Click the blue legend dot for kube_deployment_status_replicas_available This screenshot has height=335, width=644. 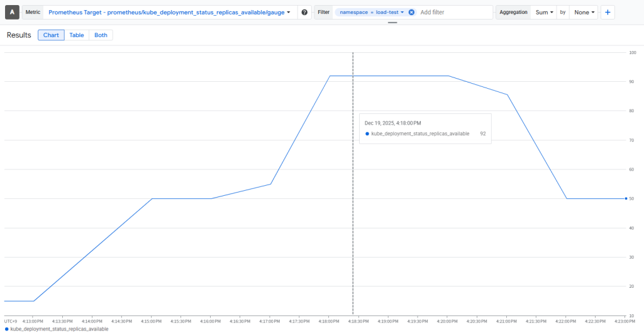(x=6, y=329)
